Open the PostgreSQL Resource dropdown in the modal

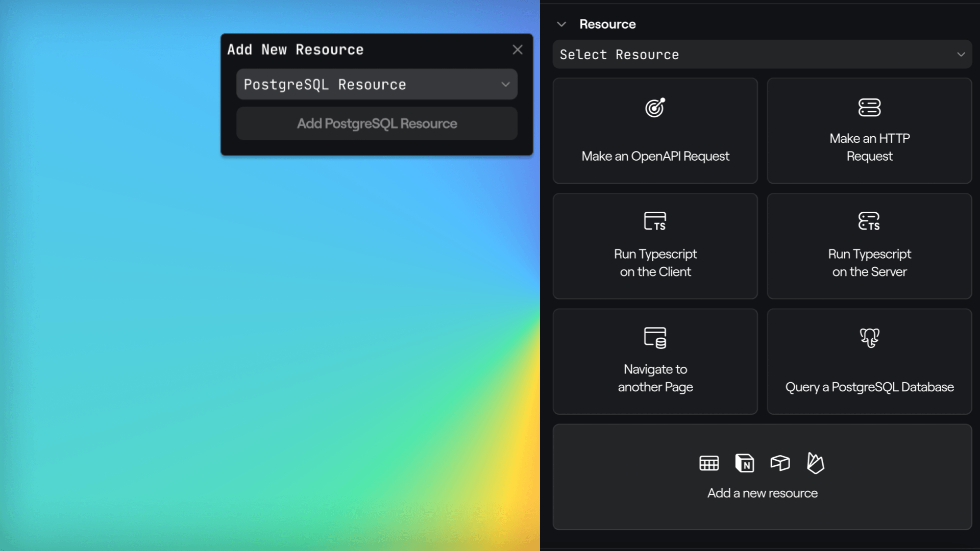(x=377, y=84)
